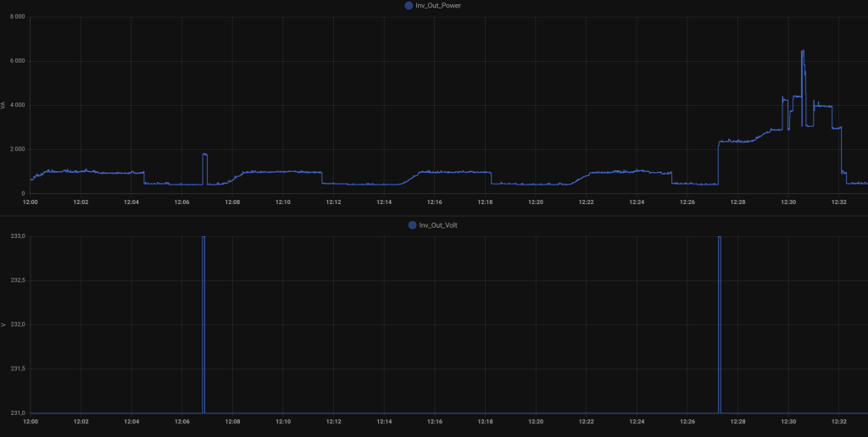Toggle the Inv_Out_Volt series legend label

click(x=438, y=225)
